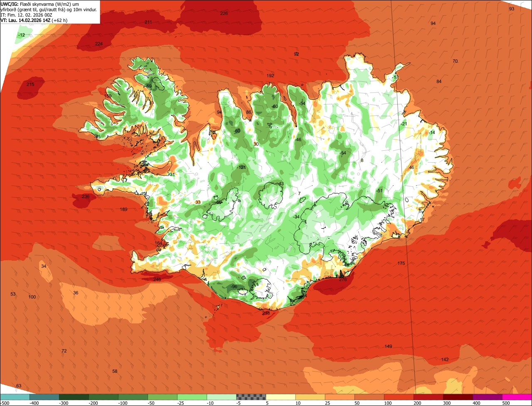
Task: Click the map value 236 off the west coast
Action: 86,196
